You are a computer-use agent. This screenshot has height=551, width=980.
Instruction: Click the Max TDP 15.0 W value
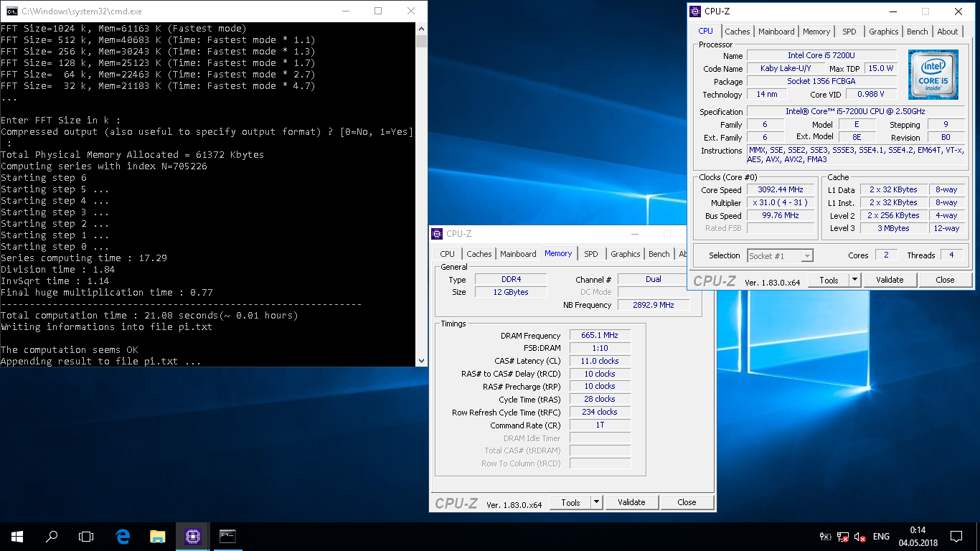tap(880, 68)
